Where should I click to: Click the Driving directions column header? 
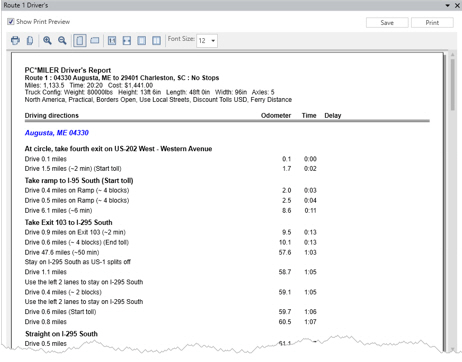(x=52, y=115)
